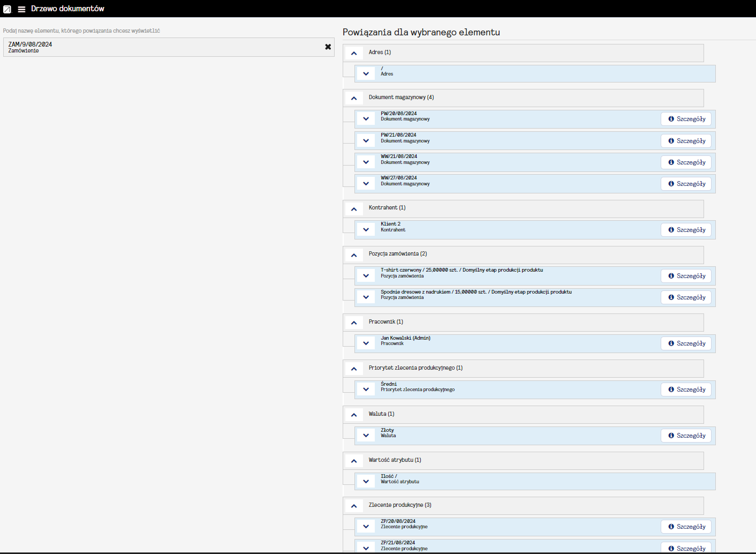Clear the ZAM/9/08/2024 selection with X icon

click(328, 47)
